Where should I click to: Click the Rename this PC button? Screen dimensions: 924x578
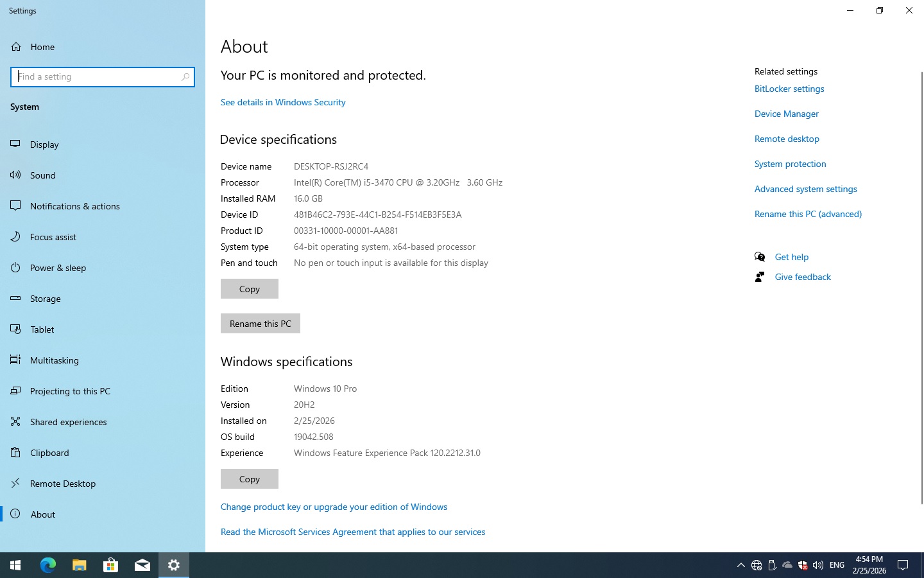click(x=261, y=324)
